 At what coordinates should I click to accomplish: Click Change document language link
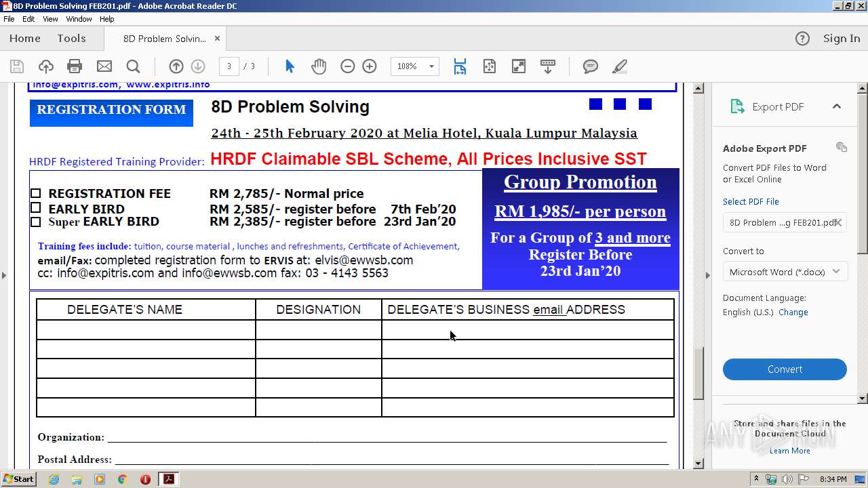793,312
